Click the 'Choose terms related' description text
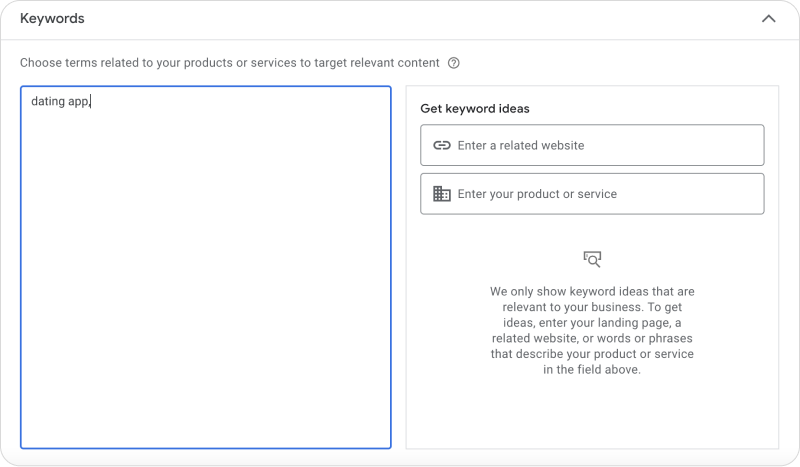The width and height of the screenshot is (800, 467). (230, 63)
